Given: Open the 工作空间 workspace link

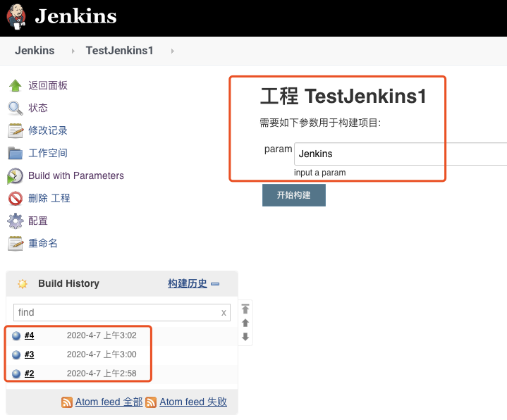Looking at the screenshot, I should pyautogui.click(x=48, y=153).
